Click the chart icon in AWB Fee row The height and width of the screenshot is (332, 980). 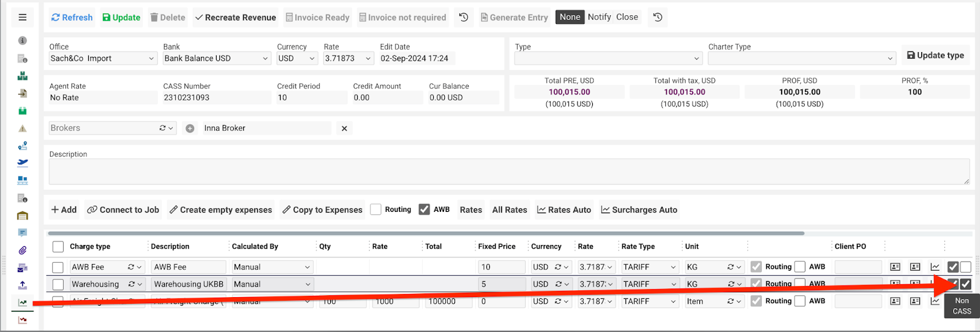tap(935, 267)
